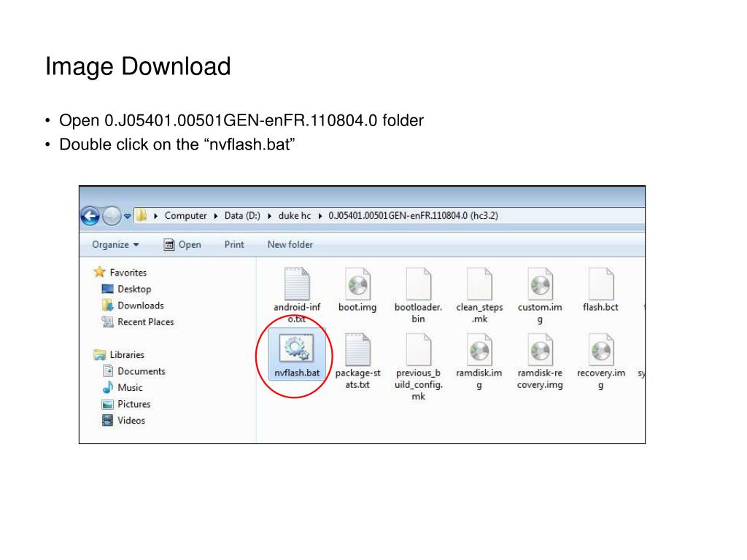Open Downloads in the navigation pane
Screen dimensions: 747x560
click(x=141, y=306)
